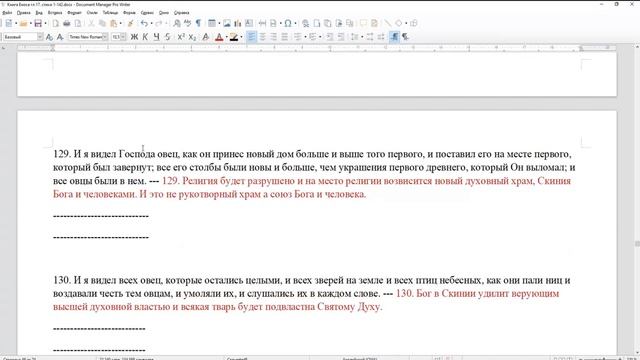Click the Clear direct formatting icon
The width and height of the screenshot is (640, 360).
click(x=206, y=37)
